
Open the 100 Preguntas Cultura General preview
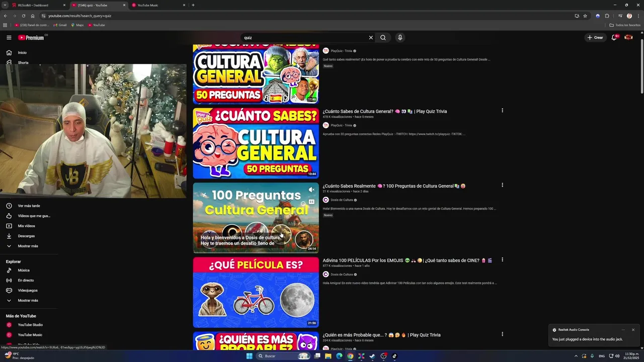click(x=256, y=218)
